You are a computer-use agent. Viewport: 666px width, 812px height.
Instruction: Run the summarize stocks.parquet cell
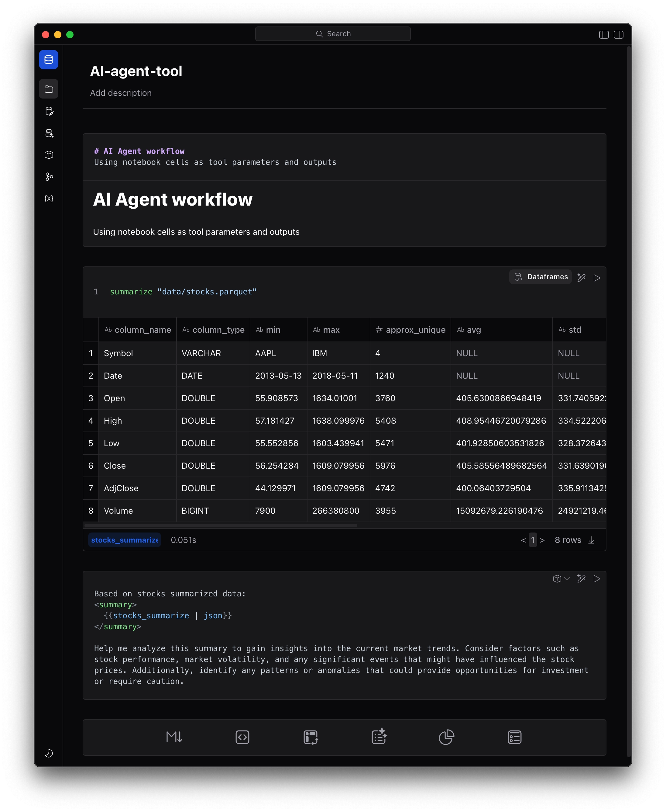(x=597, y=277)
